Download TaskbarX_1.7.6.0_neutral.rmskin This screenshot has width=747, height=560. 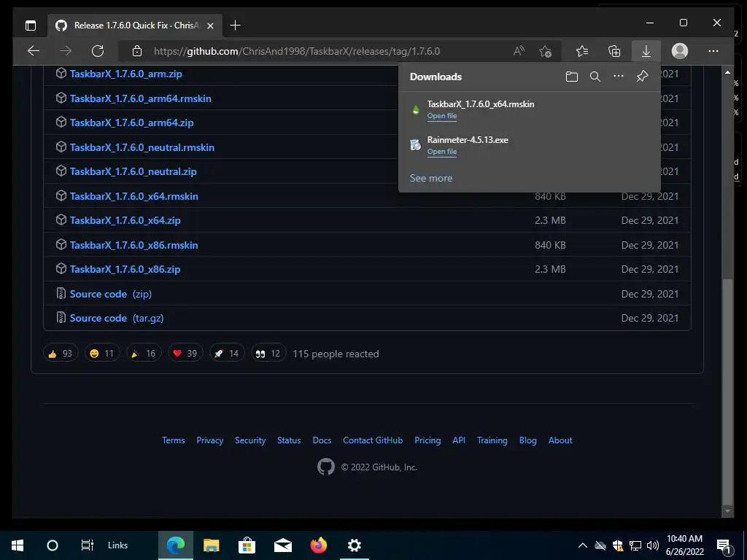tap(142, 147)
